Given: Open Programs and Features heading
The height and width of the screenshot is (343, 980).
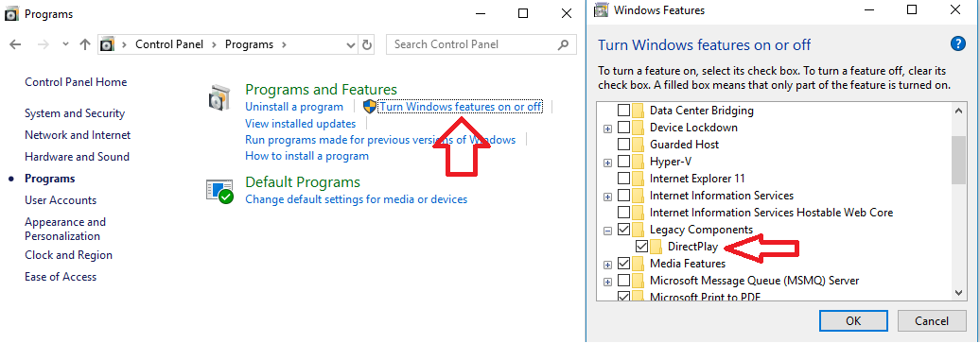Looking at the screenshot, I should 321,90.
